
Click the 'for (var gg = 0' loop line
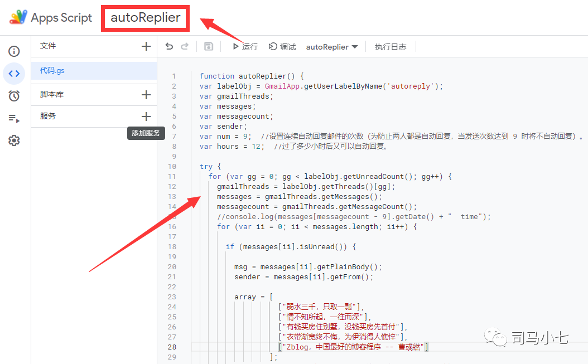tap(330, 177)
